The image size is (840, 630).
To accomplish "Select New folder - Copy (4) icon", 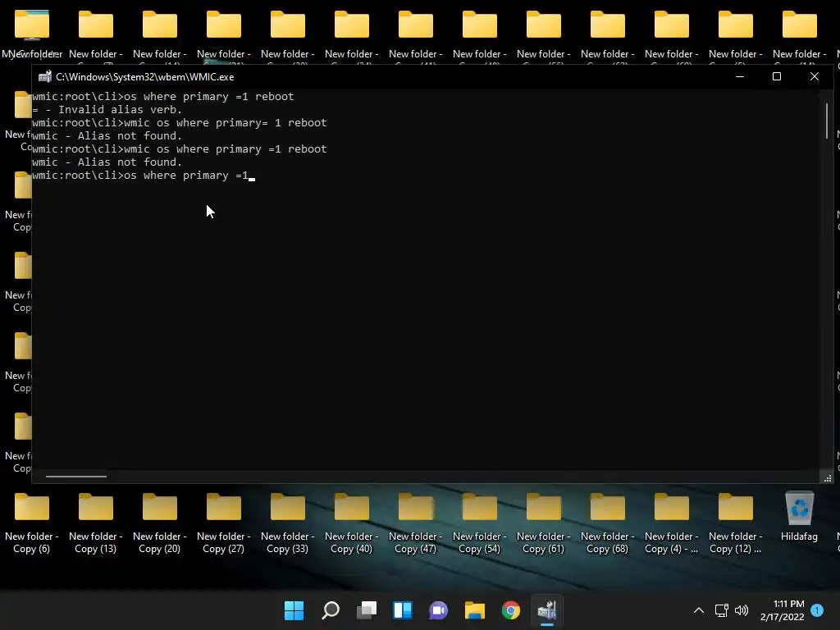I will tap(671, 523).
